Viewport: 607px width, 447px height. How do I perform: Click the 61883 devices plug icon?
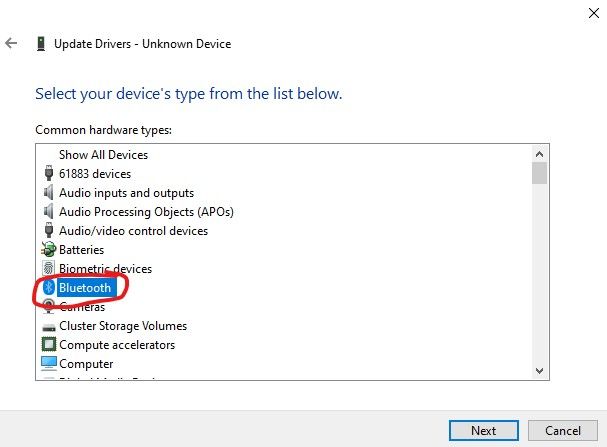pyautogui.click(x=49, y=173)
